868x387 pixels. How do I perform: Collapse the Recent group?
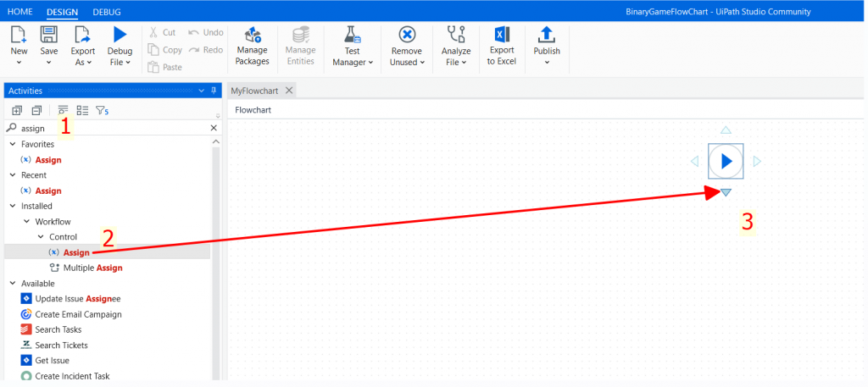(13, 175)
